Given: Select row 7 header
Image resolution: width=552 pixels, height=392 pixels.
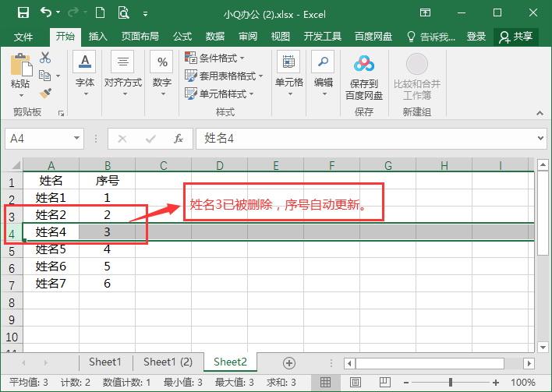Looking at the screenshot, I should (12, 284).
